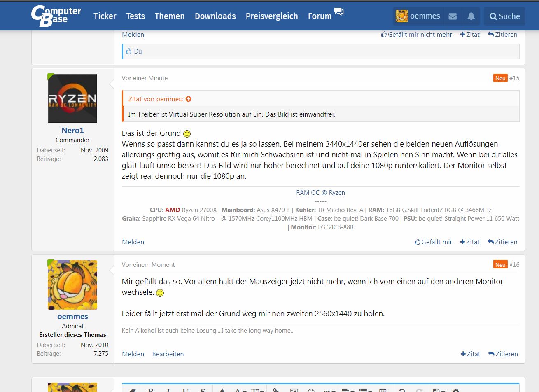This screenshot has width=539, height=392.
Task: Open the permalink for post #16
Action: pyautogui.click(x=514, y=264)
